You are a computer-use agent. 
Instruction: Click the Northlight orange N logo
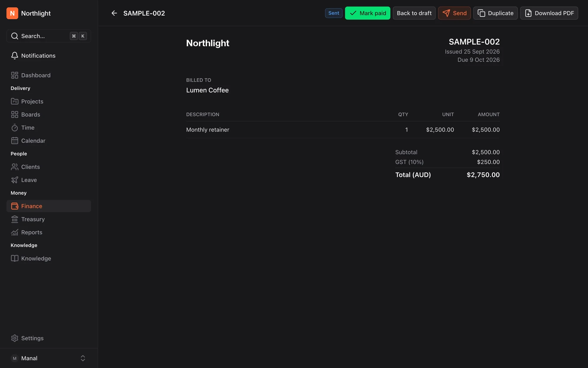[12, 13]
